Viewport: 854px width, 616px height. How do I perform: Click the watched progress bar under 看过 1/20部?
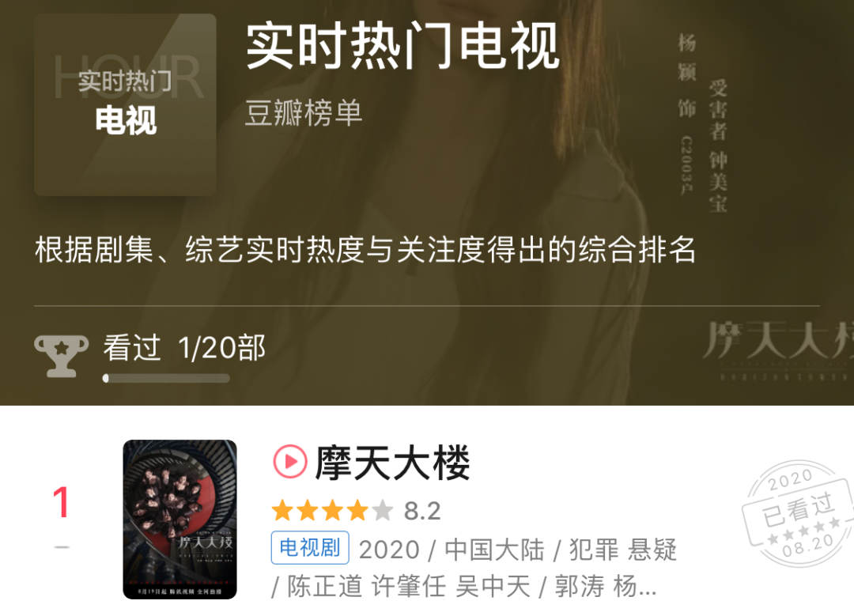166,378
